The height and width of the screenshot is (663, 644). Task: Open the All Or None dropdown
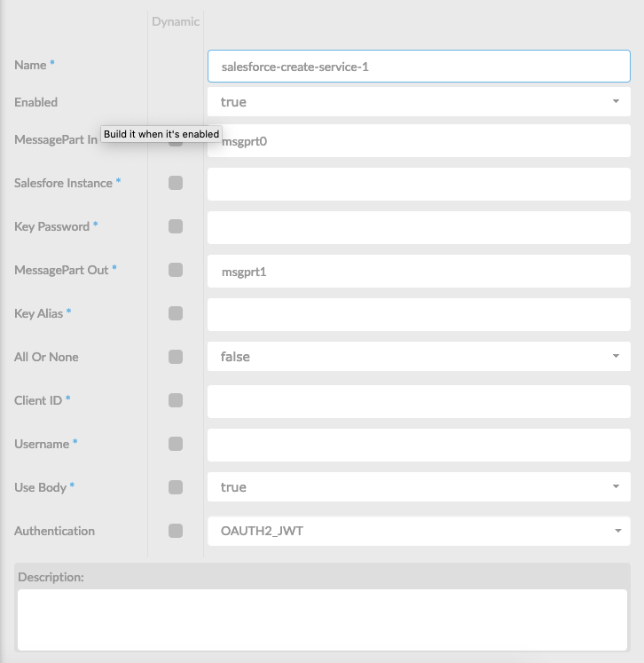click(x=419, y=357)
